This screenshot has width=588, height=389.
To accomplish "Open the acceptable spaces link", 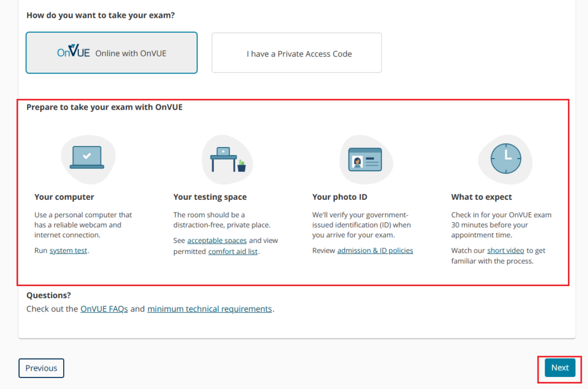I will click(217, 240).
